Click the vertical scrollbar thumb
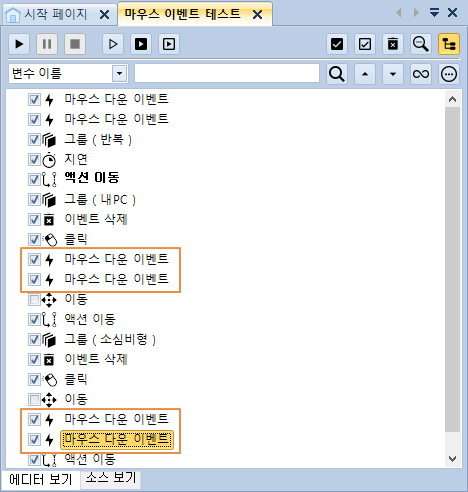 [x=453, y=269]
